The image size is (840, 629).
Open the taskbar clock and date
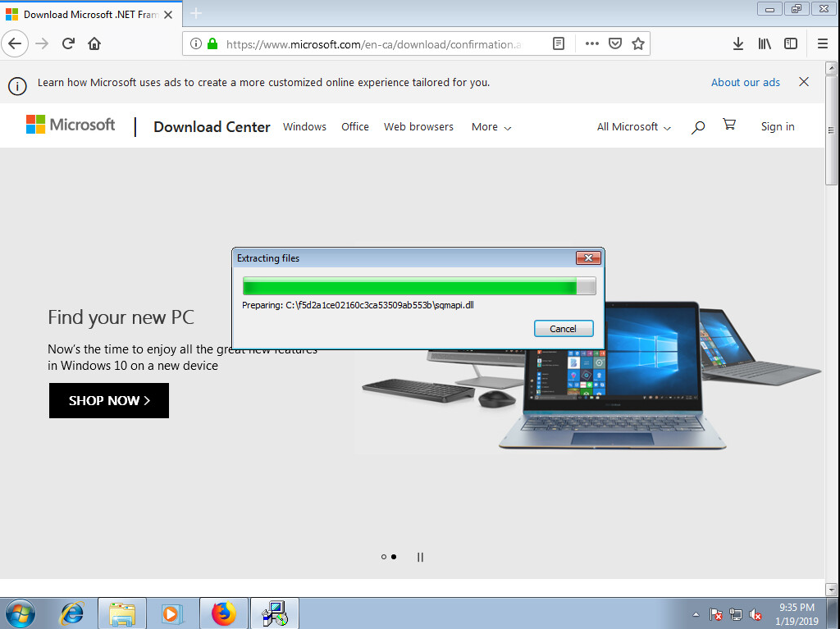point(797,614)
